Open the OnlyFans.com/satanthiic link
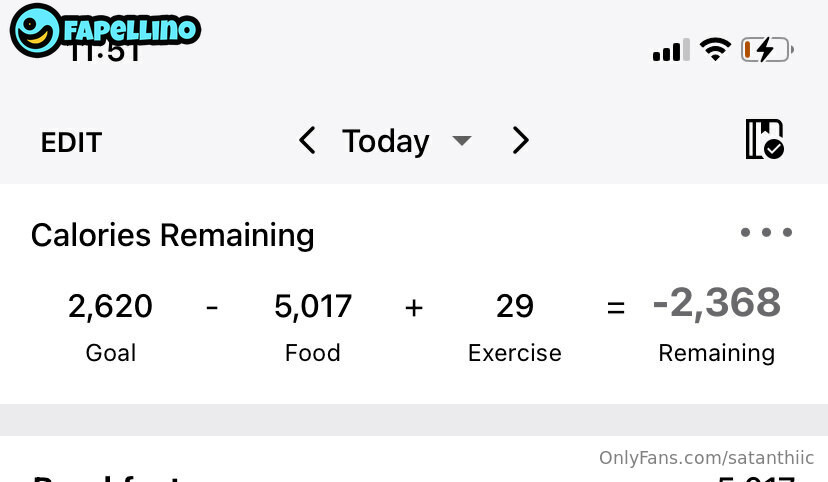The width and height of the screenshot is (828, 482). pos(705,458)
